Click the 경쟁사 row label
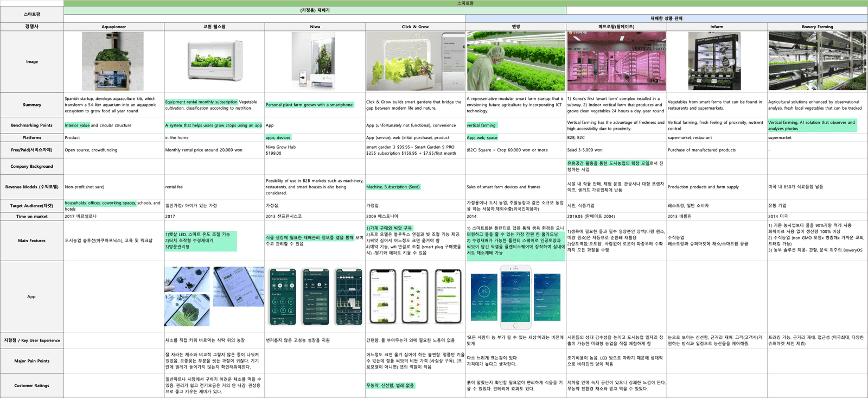The height and width of the screenshot is (398, 868). pos(32,27)
